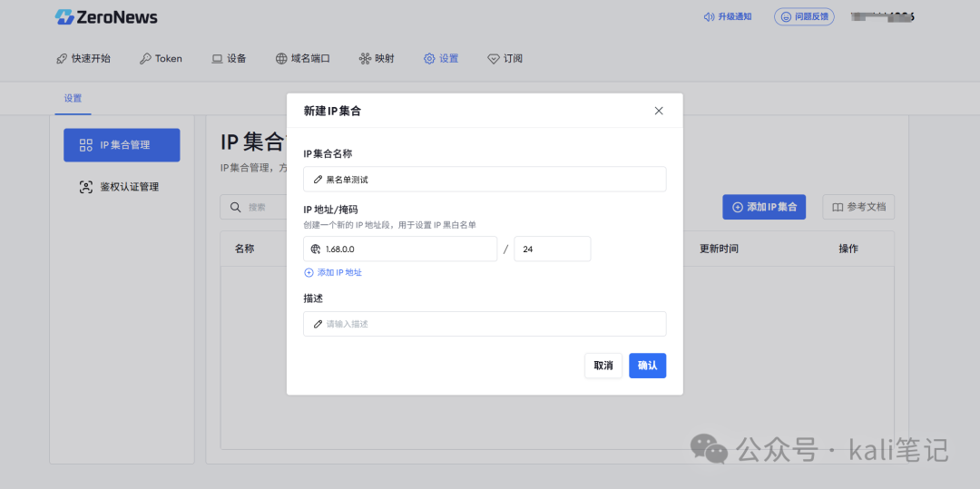Open the 订阅 page
The image size is (980, 489).
pos(505,58)
